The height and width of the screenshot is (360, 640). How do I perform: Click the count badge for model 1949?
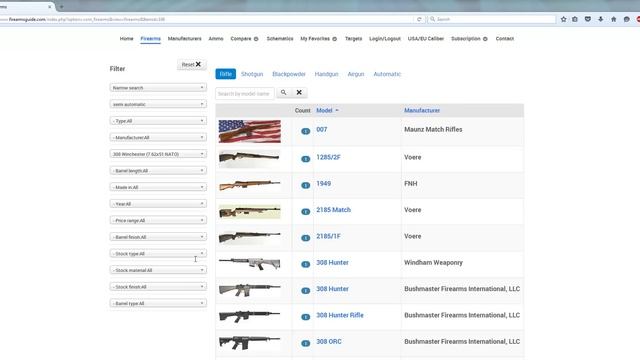pos(305,185)
